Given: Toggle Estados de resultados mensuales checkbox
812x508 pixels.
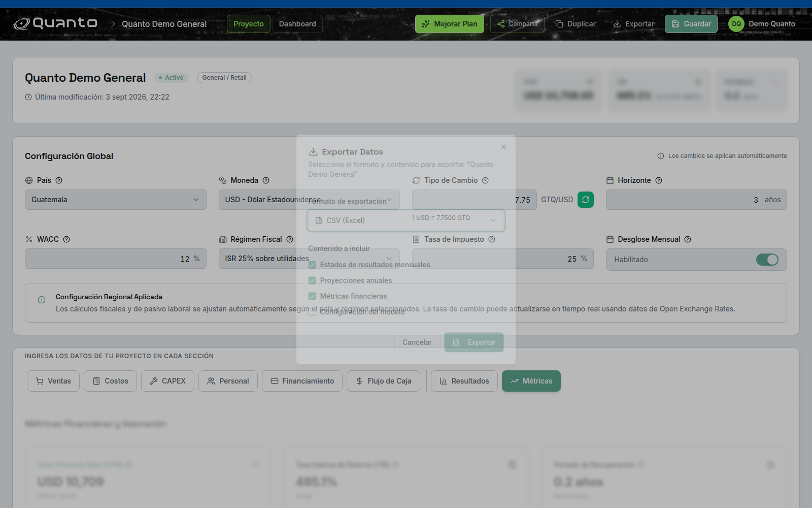Looking at the screenshot, I should [312, 265].
